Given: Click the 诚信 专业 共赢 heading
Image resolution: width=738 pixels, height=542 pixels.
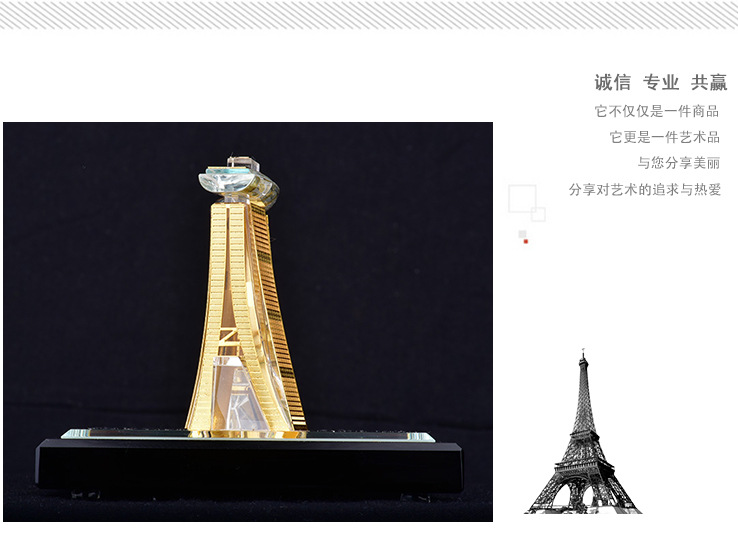Looking at the screenshot, I should [660, 82].
